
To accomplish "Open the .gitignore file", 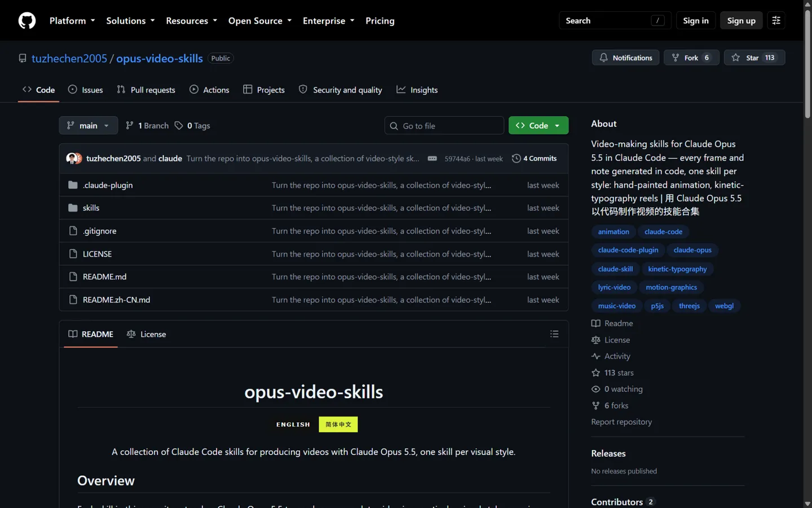I will tap(99, 231).
